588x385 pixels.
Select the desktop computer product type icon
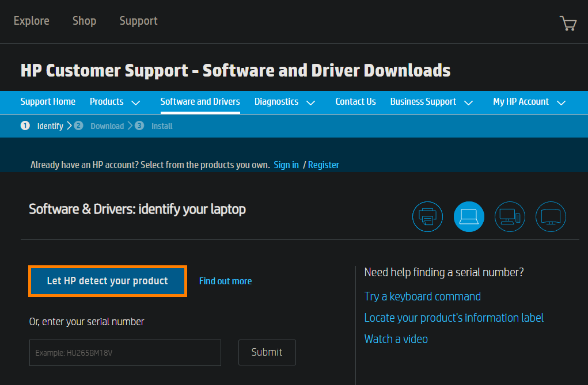click(x=510, y=217)
